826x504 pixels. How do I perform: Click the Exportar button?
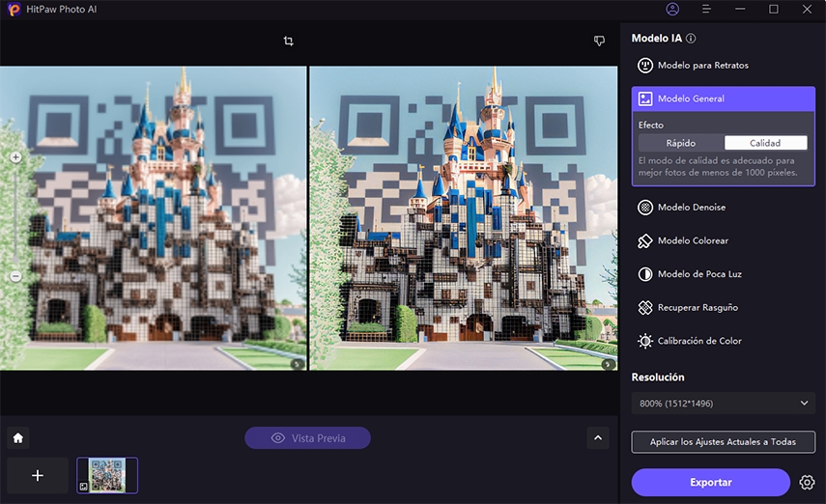coord(711,483)
